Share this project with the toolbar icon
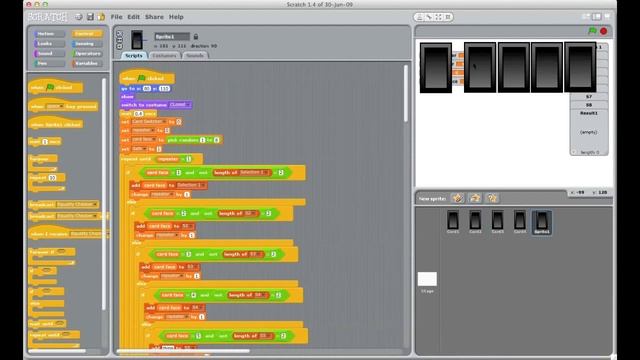 pyautogui.click(x=101, y=17)
